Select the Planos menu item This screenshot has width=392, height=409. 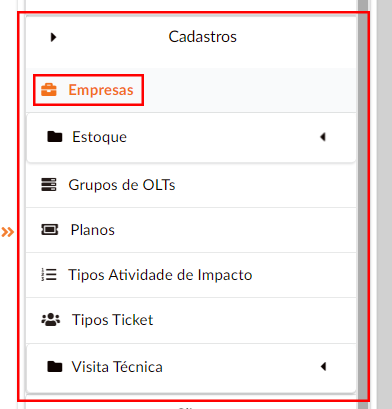(191, 230)
